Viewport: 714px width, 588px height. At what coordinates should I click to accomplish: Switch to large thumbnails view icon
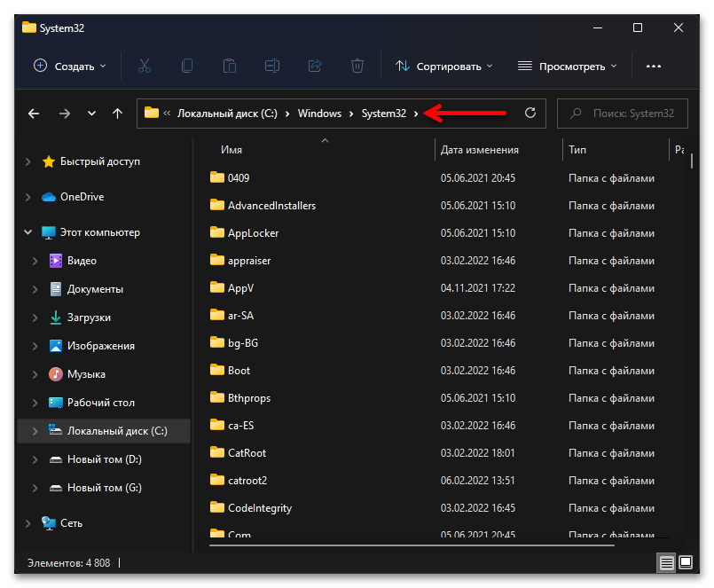point(686,563)
